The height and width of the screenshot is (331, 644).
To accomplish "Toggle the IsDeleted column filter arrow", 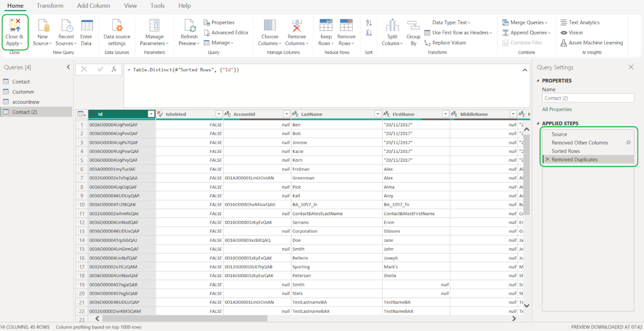I will [x=218, y=114].
